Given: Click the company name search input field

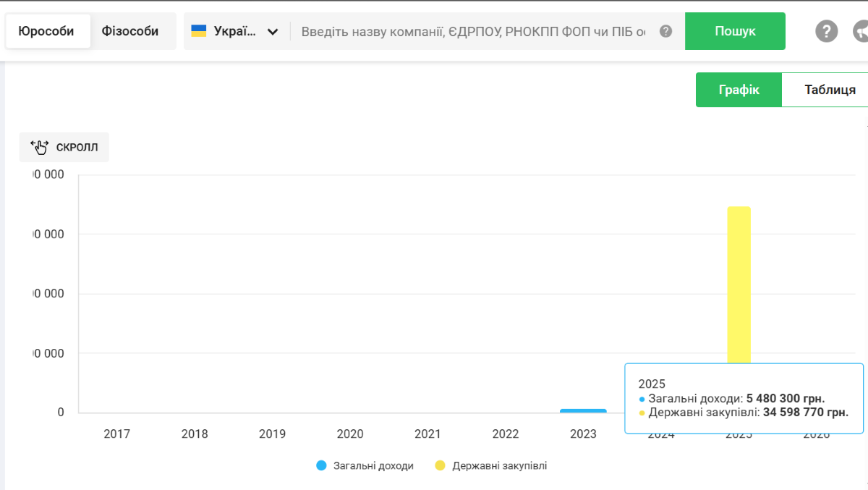Looking at the screenshot, I should pos(474,31).
